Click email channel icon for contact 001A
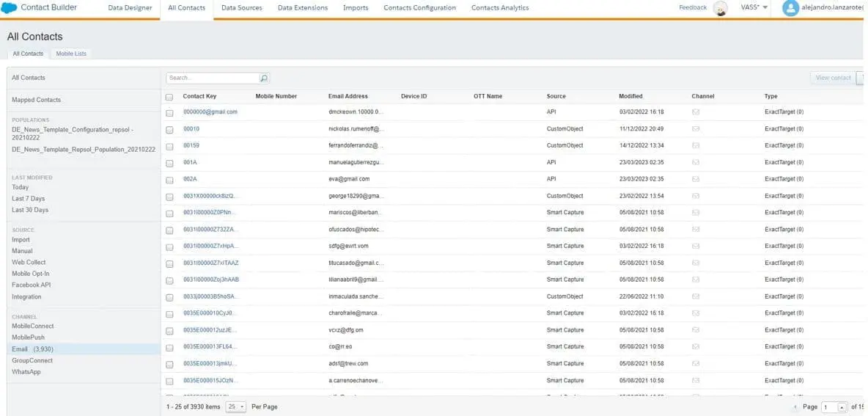This screenshot has width=868, height=416. point(696,162)
